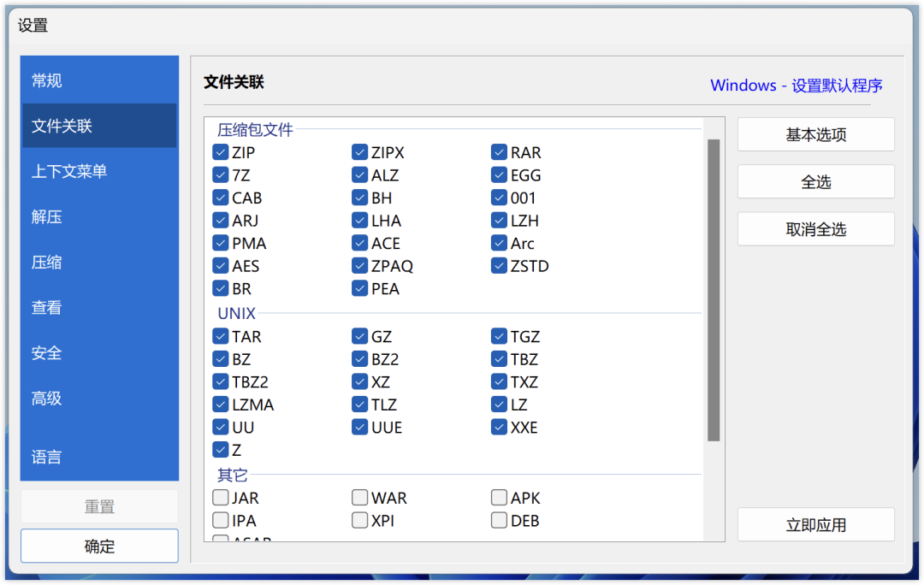The image size is (924, 585).
Task: Uncheck the RAR checkbox
Action: (x=500, y=153)
